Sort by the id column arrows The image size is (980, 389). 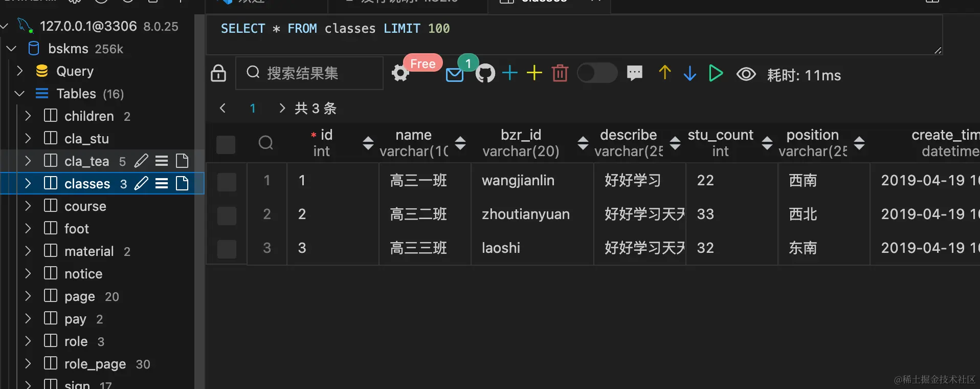[x=368, y=143]
